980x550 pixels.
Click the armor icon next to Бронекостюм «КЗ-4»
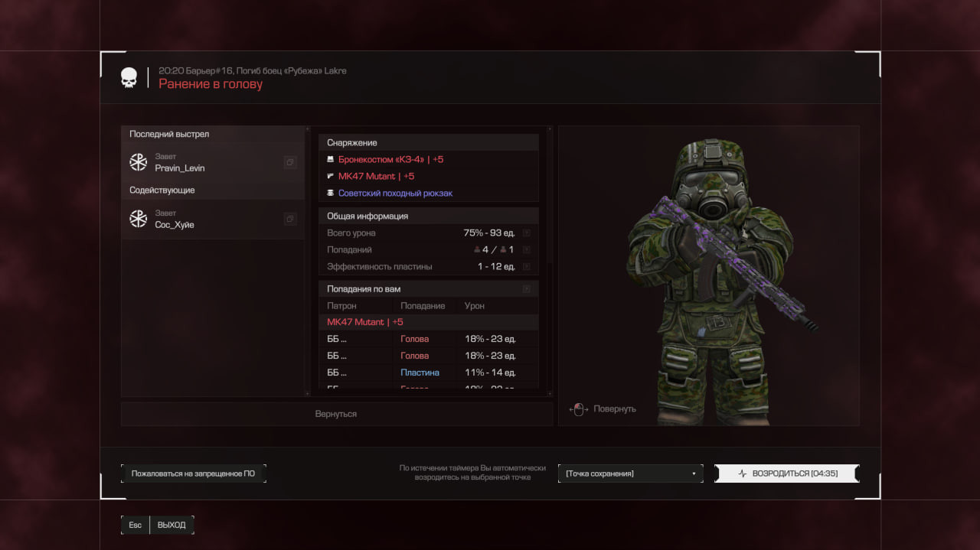[330, 160]
